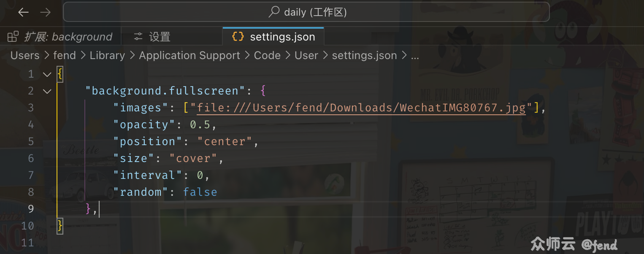
Task: Click the search magnifier icon
Action: coord(274,12)
